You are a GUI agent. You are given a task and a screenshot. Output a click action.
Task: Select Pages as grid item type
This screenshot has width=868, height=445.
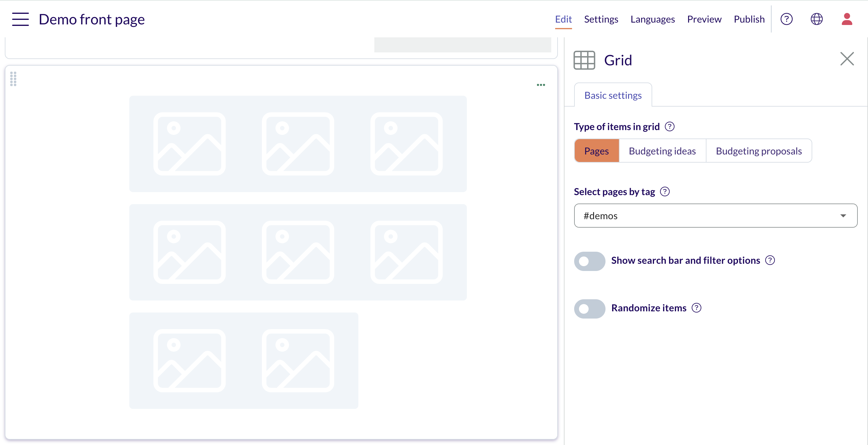596,151
